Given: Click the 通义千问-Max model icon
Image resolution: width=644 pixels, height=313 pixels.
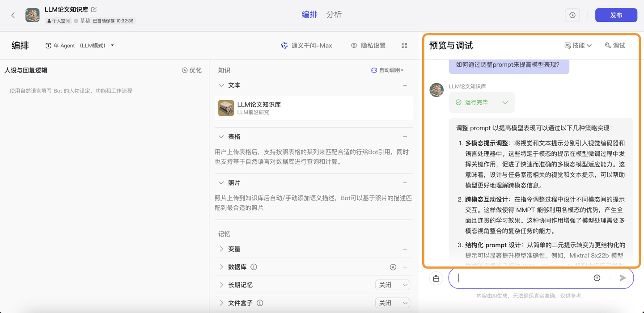Looking at the screenshot, I should point(284,45).
